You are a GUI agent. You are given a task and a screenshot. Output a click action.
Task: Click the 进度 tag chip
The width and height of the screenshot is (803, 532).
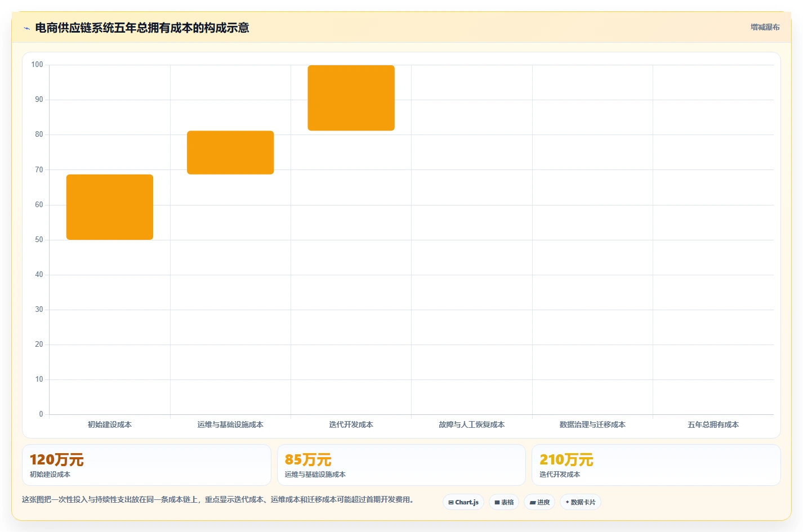(x=539, y=502)
